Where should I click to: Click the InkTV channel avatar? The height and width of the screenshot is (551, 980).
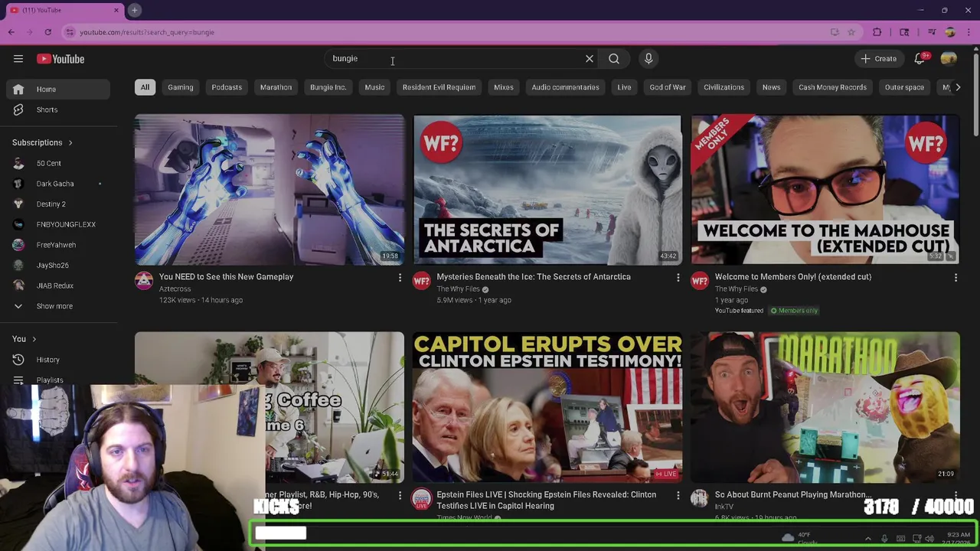point(699,499)
